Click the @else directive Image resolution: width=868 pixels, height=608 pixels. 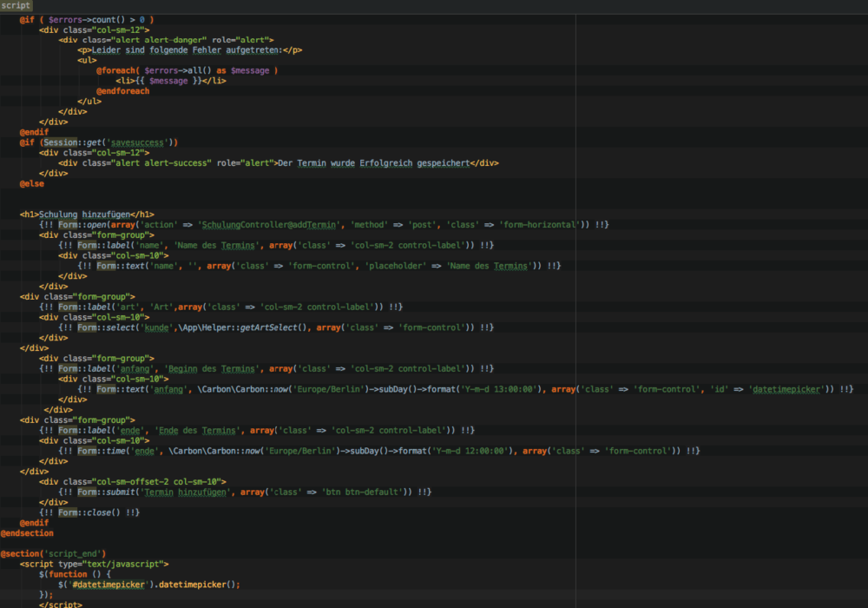[x=32, y=184]
